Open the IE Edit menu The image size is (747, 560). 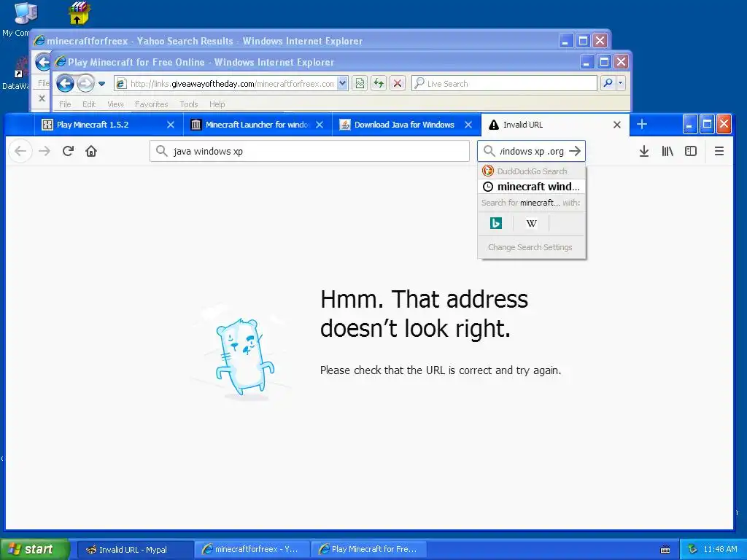click(89, 104)
